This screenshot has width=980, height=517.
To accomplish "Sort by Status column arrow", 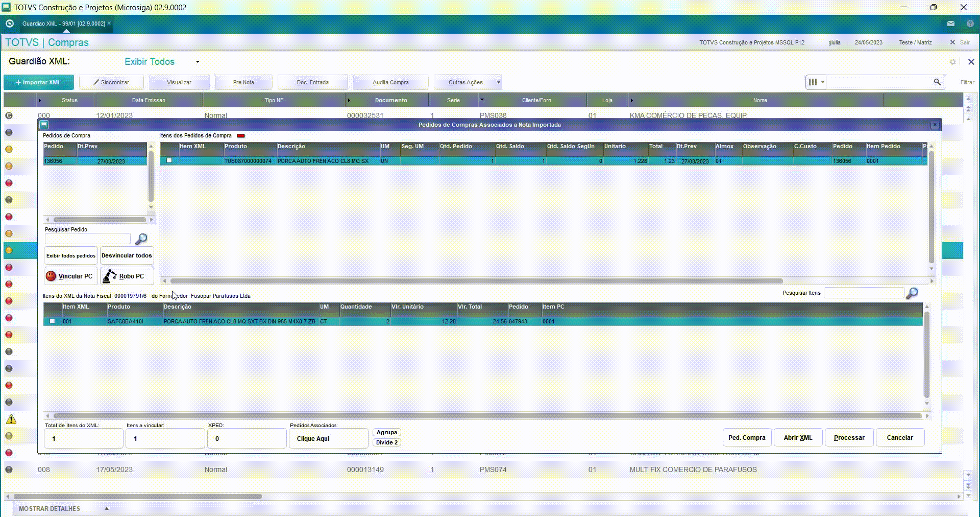I will [40, 100].
